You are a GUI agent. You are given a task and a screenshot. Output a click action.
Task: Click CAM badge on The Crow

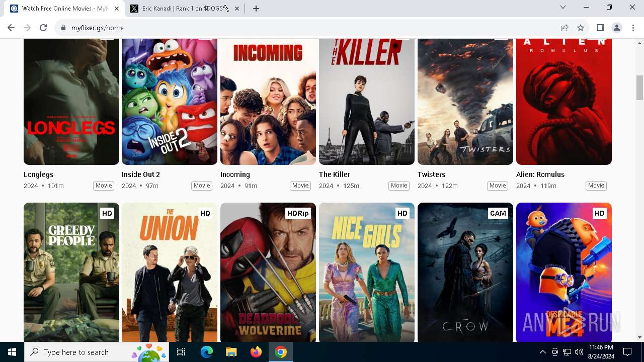point(498,213)
